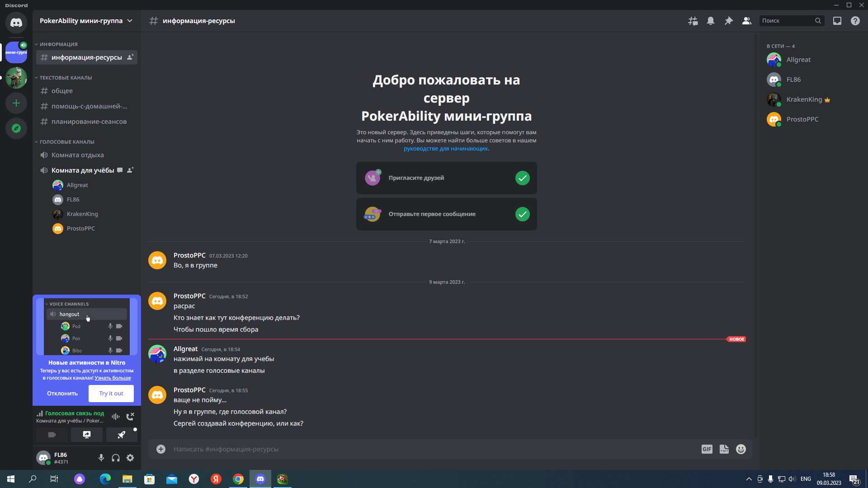
Task: Explore public servers compass icon
Action: point(16,128)
